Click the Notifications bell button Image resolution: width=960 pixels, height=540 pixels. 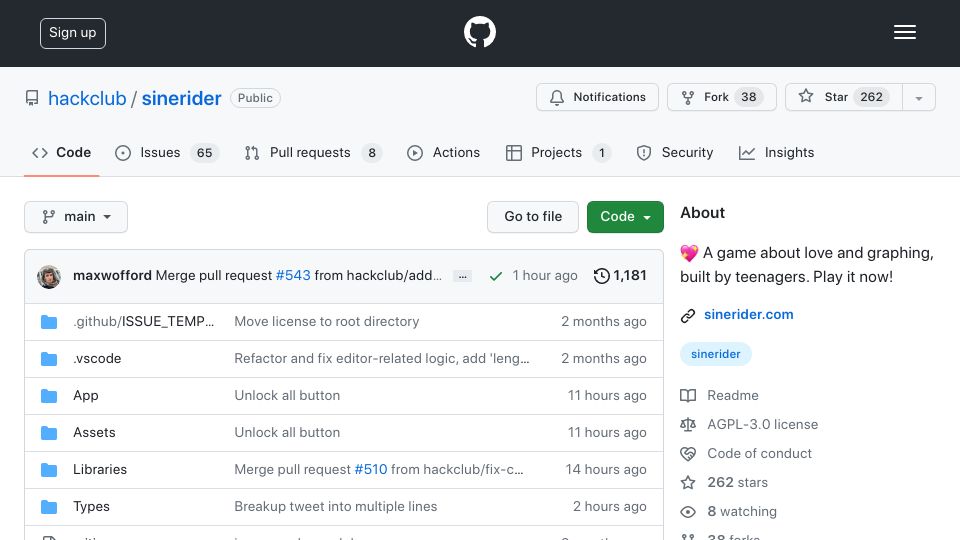click(x=597, y=97)
